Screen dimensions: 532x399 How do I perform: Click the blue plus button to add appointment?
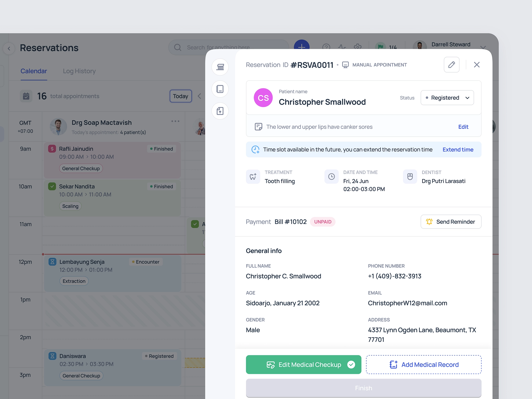[x=301, y=47]
